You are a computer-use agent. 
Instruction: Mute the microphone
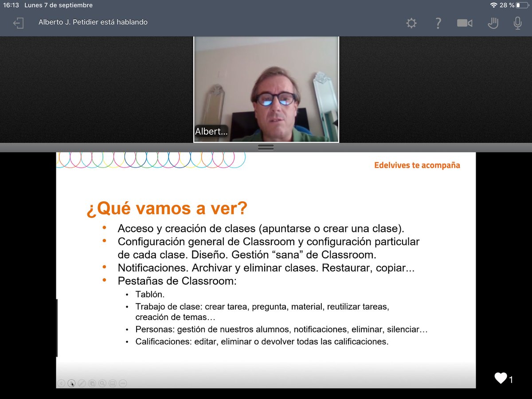coord(517,23)
